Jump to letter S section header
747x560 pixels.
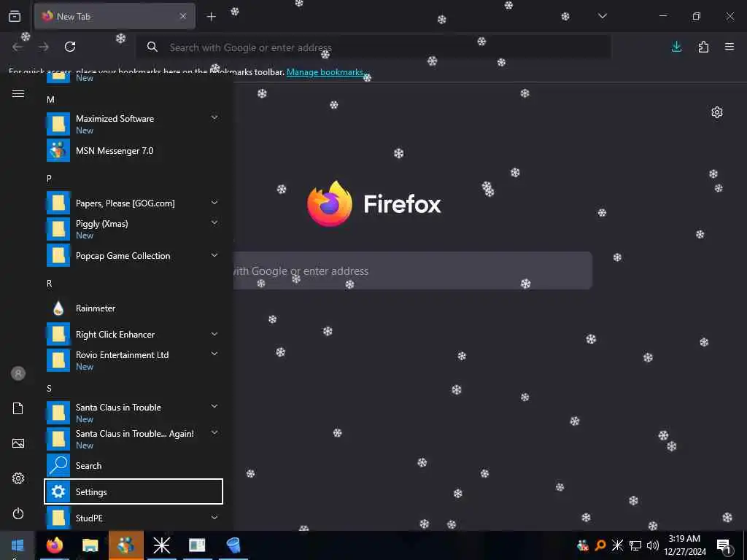tap(49, 389)
